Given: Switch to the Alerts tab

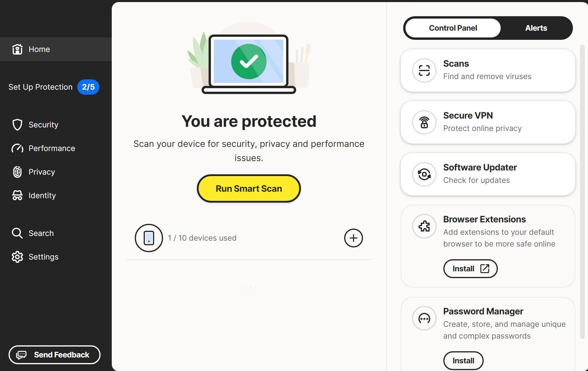Looking at the screenshot, I should [536, 28].
